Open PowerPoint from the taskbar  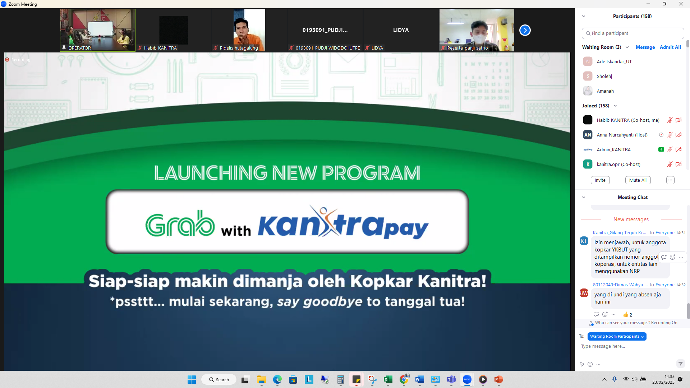tap(499, 380)
